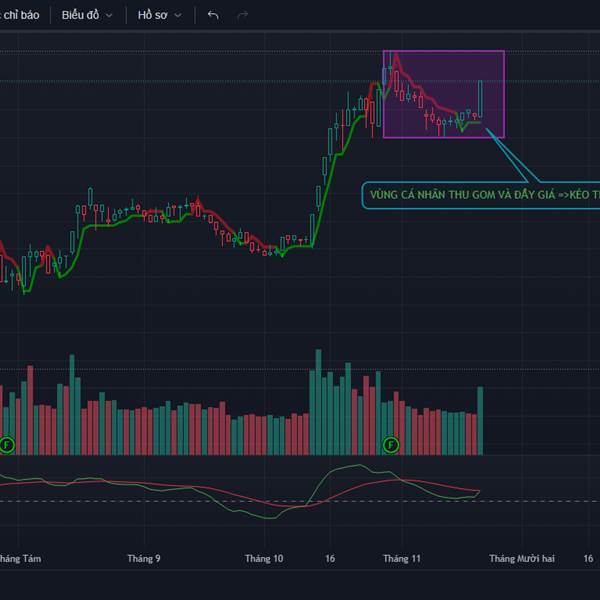Click the '16' label after Tháng 10

(x=330, y=559)
